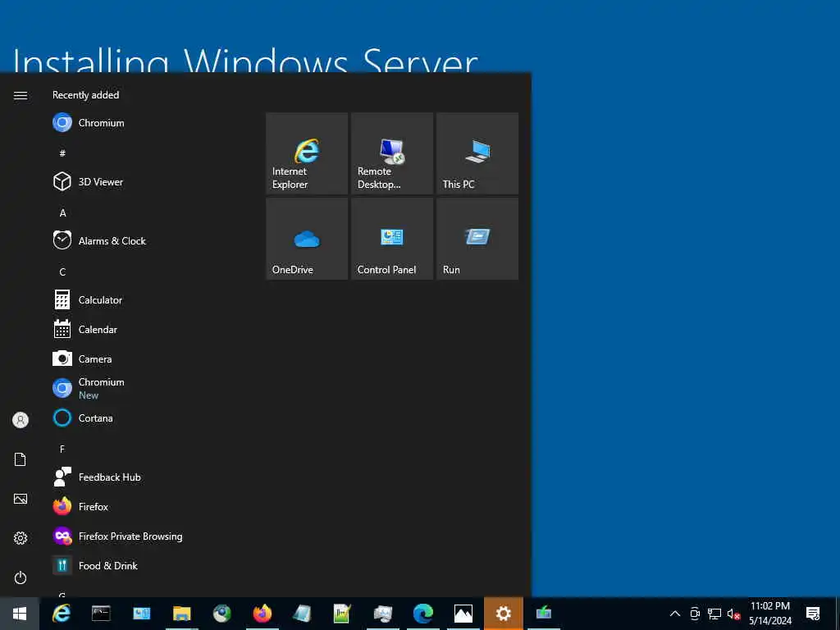The width and height of the screenshot is (840, 630).
Task: Click the Windows Start button
Action: (20, 614)
